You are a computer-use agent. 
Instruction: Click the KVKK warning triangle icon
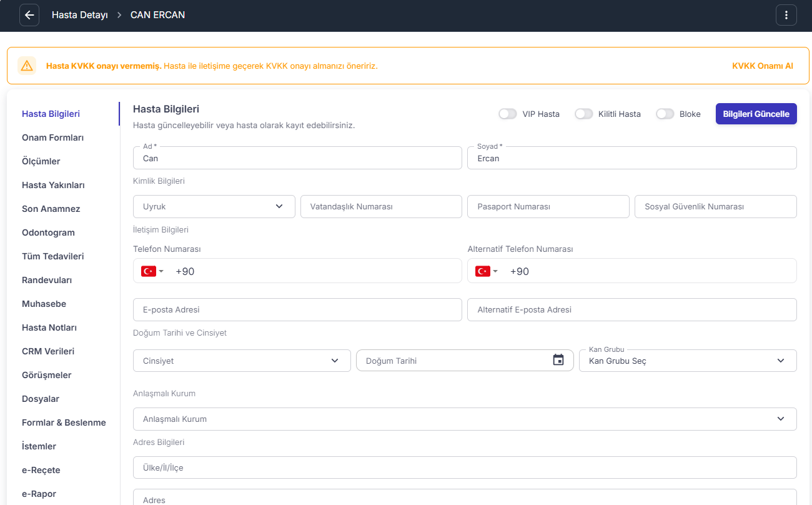(27, 66)
